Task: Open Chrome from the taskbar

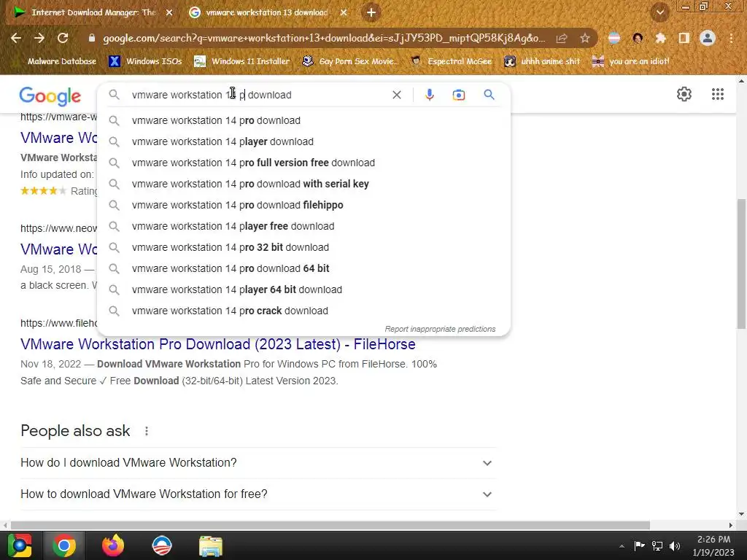Action: click(x=64, y=545)
